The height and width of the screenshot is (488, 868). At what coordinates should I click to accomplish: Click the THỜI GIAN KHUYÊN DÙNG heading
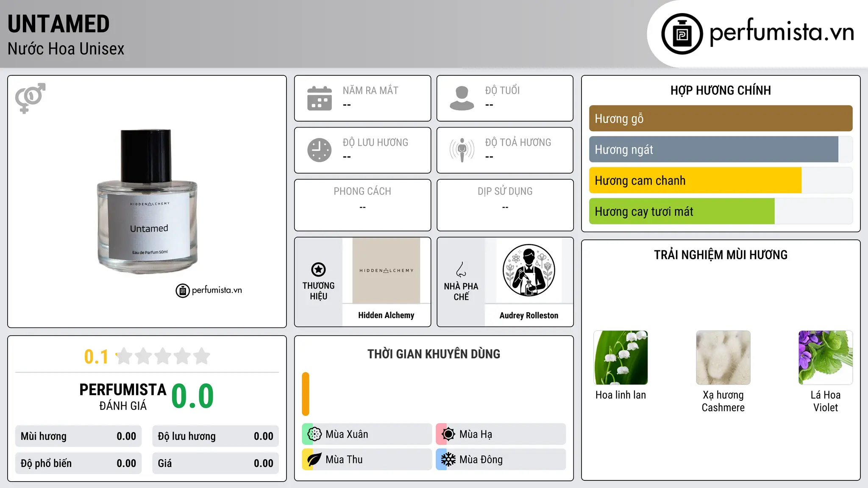click(434, 354)
